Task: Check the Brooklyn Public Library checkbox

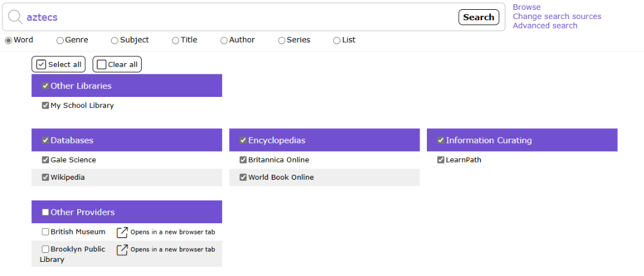Action: pyautogui.click(x=45, y=249)
